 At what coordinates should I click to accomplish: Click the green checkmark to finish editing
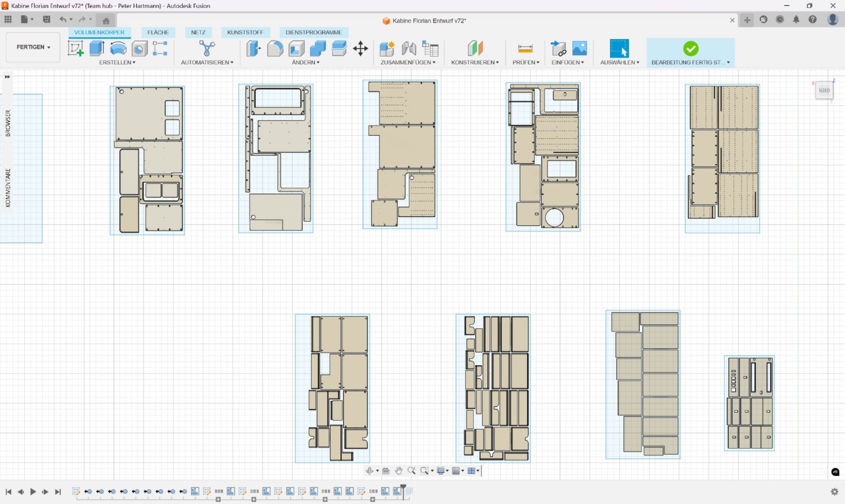[691, 49]
